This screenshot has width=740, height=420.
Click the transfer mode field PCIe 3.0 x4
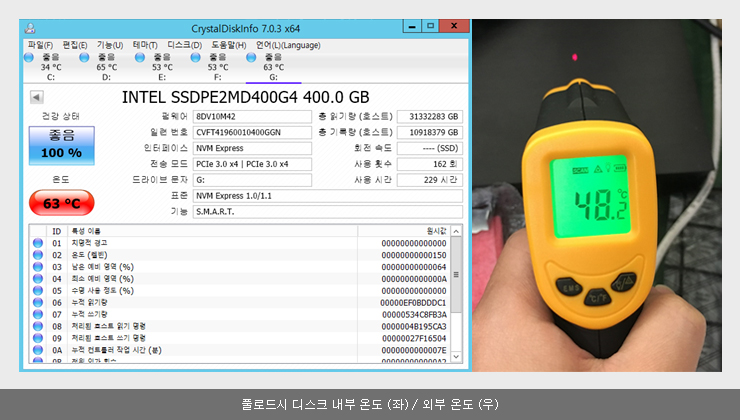click(x=252, y=164)
